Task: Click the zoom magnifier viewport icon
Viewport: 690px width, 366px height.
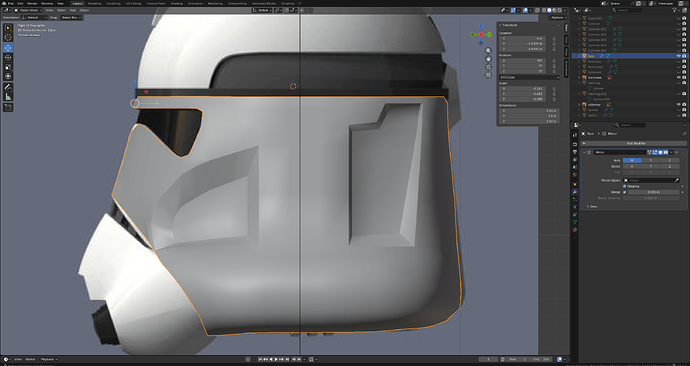Action: pos(488,51)
